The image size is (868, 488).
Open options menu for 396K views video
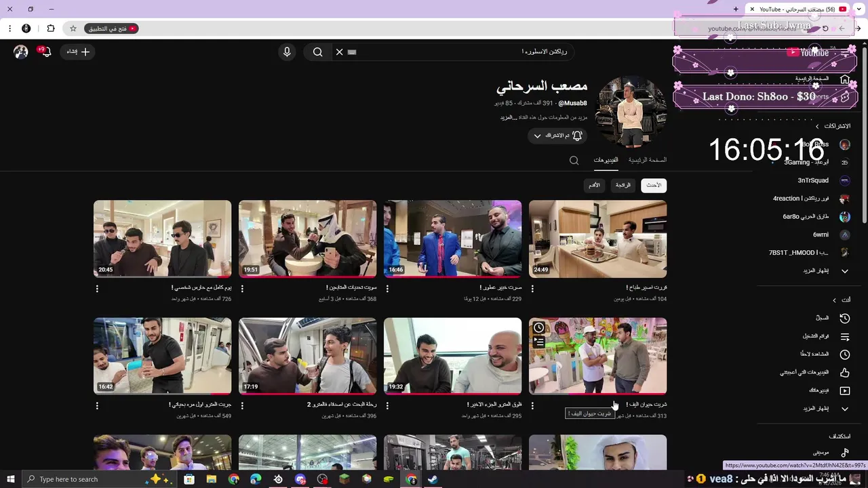click(x=242, y=405)
